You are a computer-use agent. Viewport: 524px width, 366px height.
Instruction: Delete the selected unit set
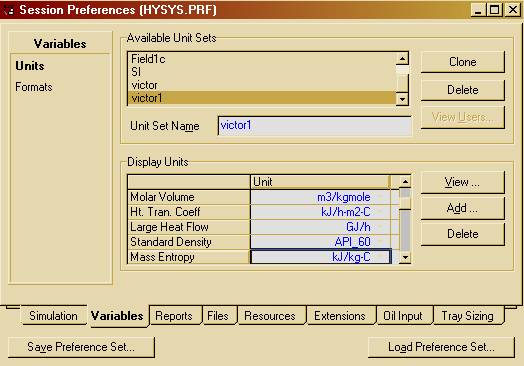(463, 90)
